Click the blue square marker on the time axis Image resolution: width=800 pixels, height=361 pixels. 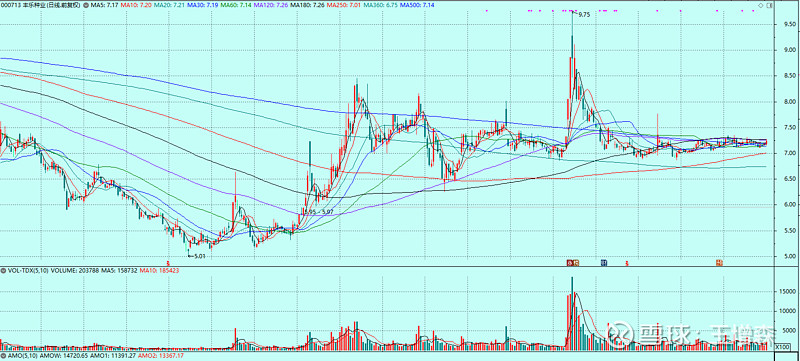[x=604, y=263]
